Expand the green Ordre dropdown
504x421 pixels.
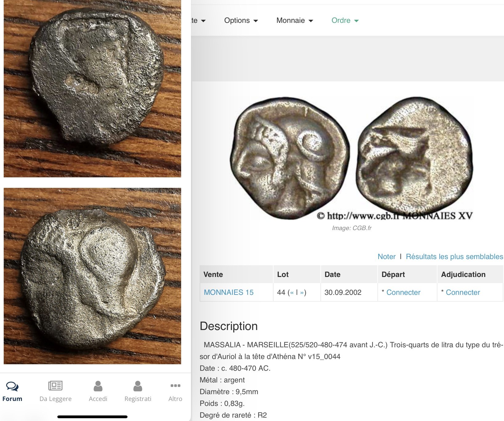(x=345, y=21)
